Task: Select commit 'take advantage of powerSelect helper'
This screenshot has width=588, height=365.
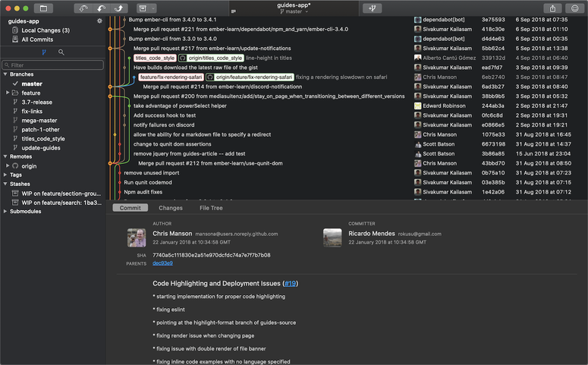Action: [x=180, y=105]
